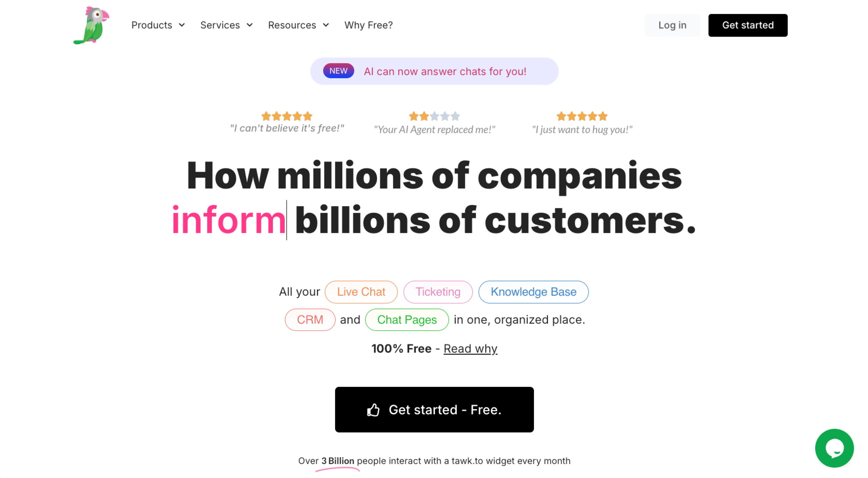The image size is (868, 478).
Task: Click the five stars above "I can't believe it's free!"
Action: pyautogui.click(x=287, y=116)
